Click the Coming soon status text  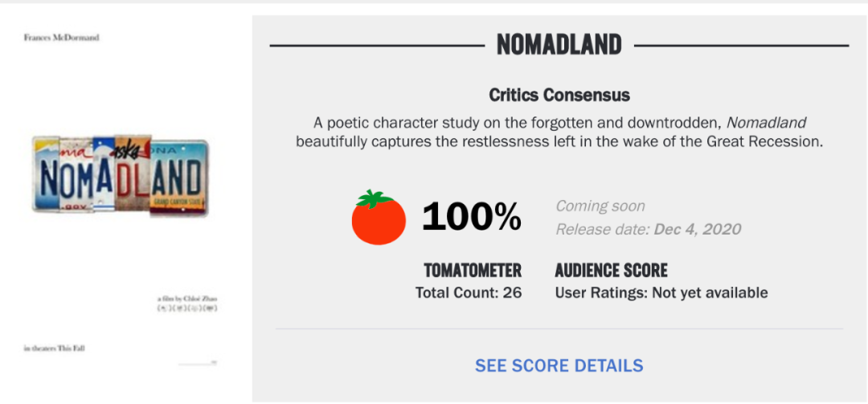600,206
